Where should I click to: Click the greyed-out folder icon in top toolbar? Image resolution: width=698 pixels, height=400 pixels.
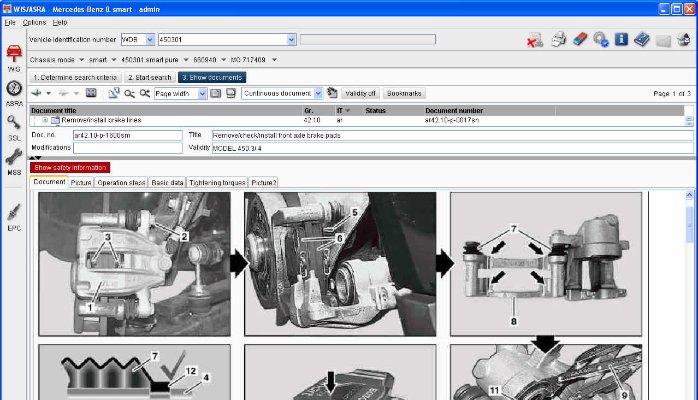point(663,40)
